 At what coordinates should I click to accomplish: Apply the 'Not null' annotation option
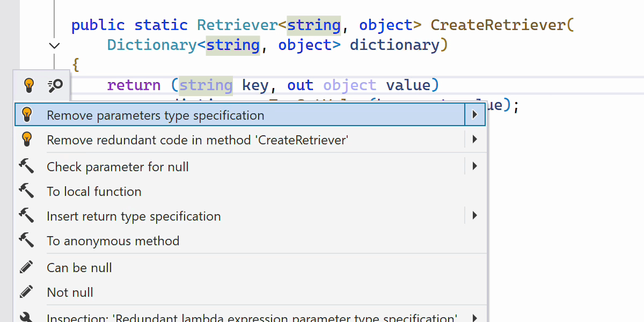tap(70, 292)
